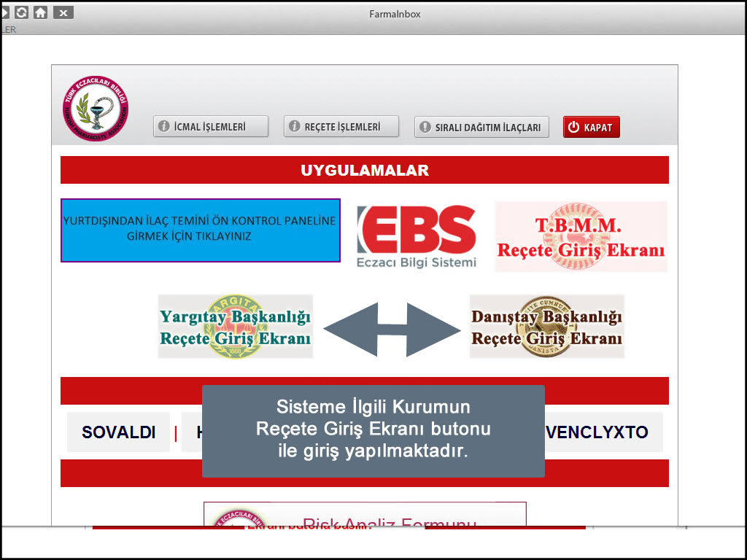Click the Türk Eczacıları Birliği logo
Viewport: 747px width, 560px height.
96,108
